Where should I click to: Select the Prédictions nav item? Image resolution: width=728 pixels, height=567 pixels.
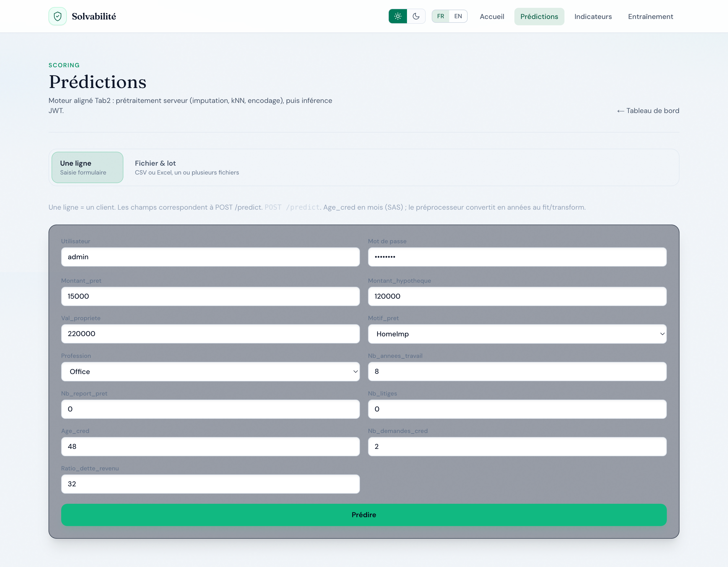coord(539,17)
